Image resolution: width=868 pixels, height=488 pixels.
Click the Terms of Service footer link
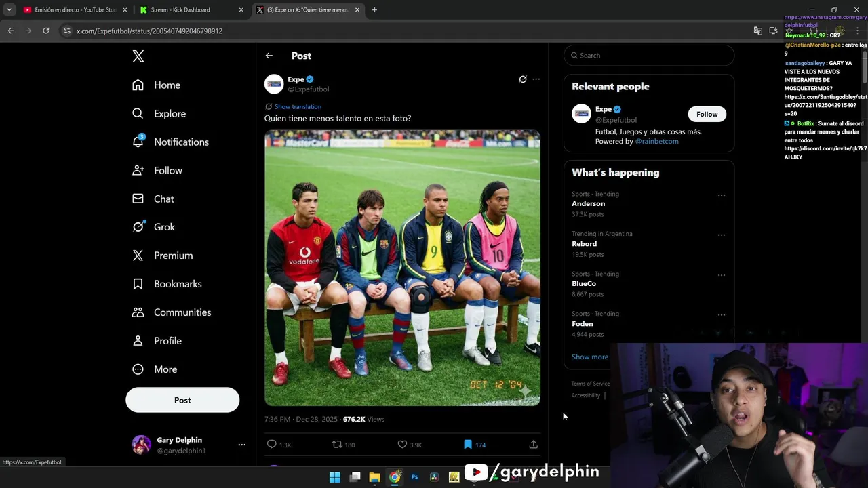click(591, 384)
